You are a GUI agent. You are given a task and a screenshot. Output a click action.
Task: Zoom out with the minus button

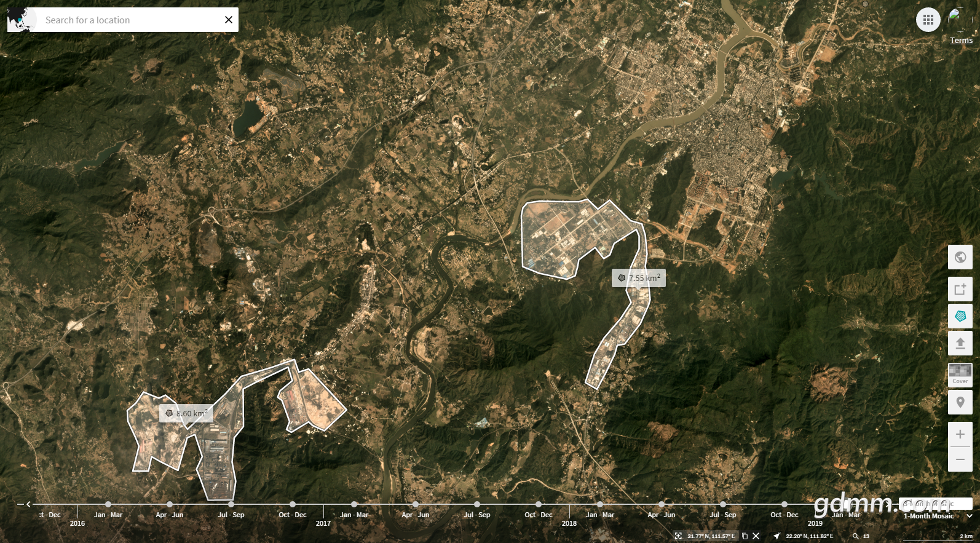[x=960, y=459]
